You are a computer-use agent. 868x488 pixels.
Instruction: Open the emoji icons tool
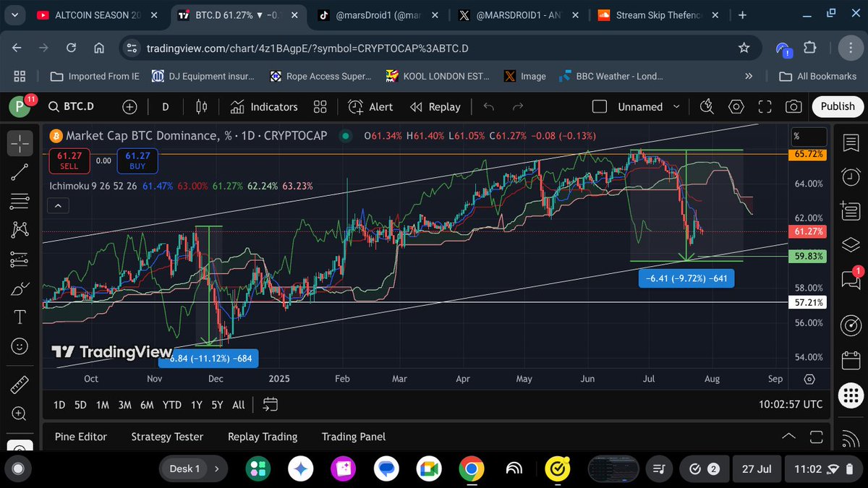click(20, 346)
